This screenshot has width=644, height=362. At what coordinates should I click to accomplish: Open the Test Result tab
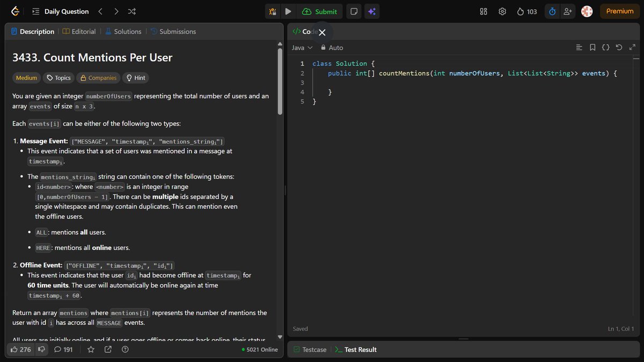[x=355, y=350]
